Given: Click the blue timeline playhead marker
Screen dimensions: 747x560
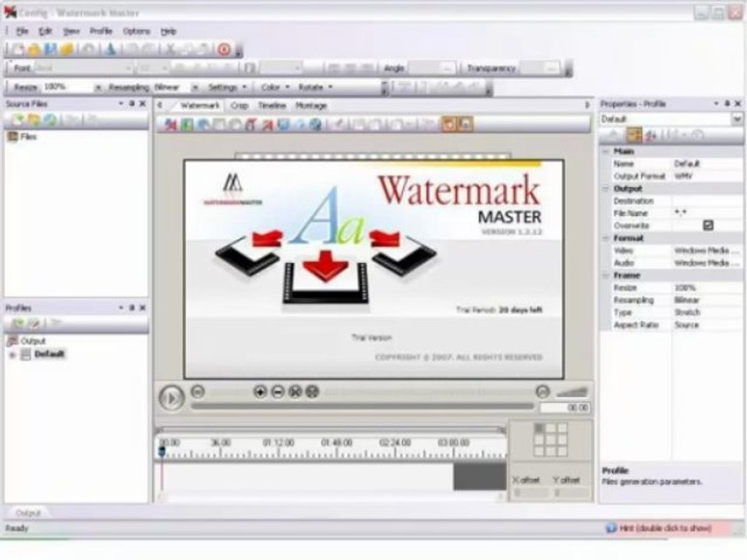Looking at the screenshot, I should coord(162,450).
